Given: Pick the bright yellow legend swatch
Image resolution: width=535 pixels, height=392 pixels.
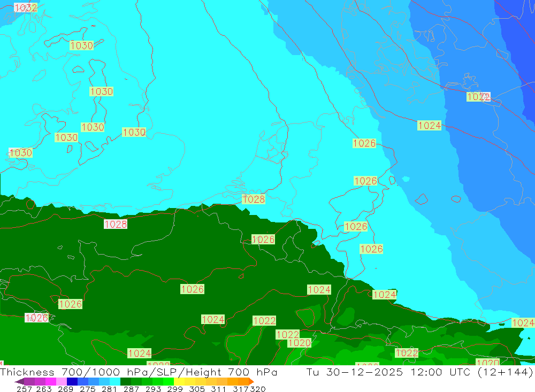Looking at the screenshot, I should click(179, 381).
